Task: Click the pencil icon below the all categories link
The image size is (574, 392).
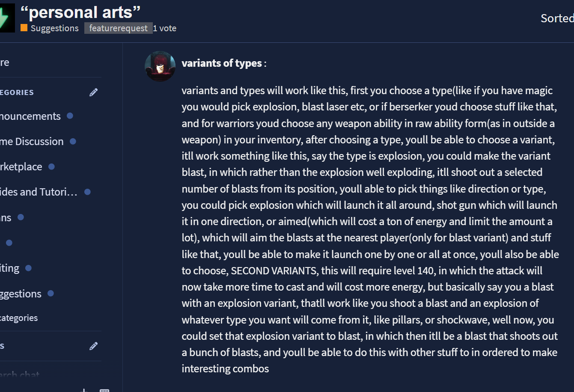Action: click(x=93, y=346)
